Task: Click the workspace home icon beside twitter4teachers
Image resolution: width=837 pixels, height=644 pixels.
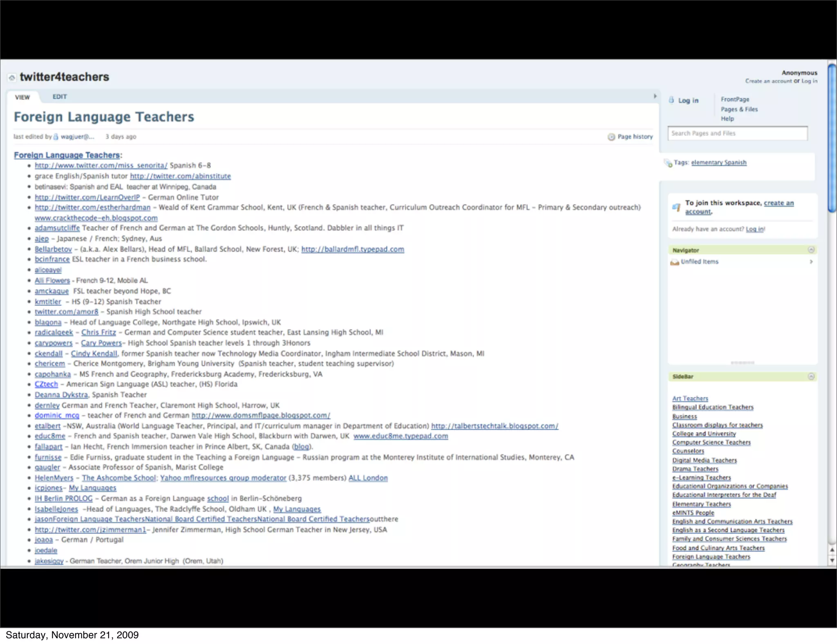Action: pyautogui.click(x=12, y=78)
